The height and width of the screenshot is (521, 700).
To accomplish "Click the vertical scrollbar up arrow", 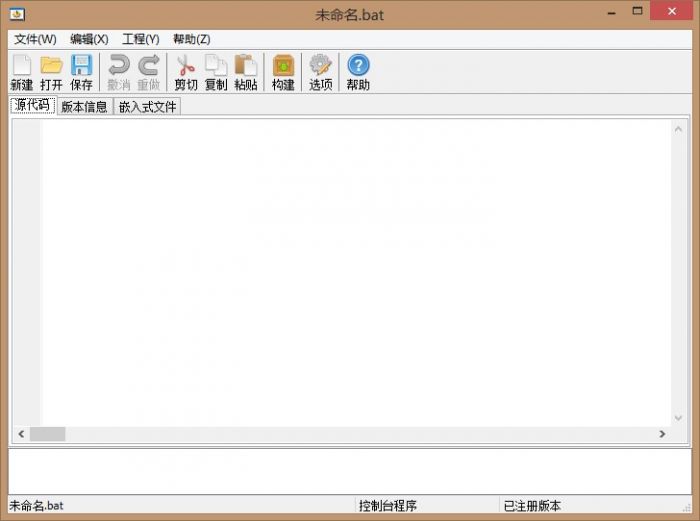I will coord(679,129).
